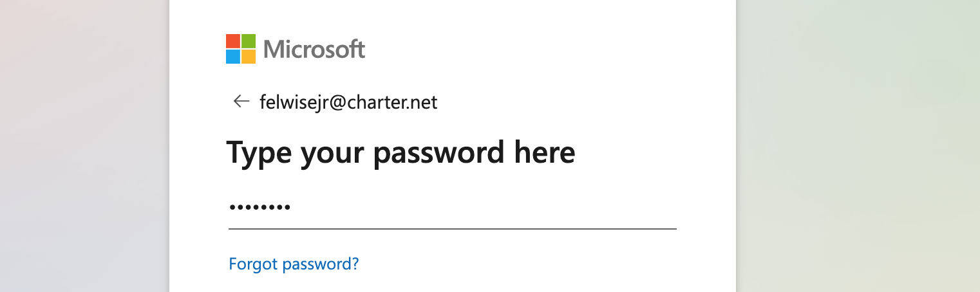Focus the password input field
Screen dimensions: 980x292
452,208
